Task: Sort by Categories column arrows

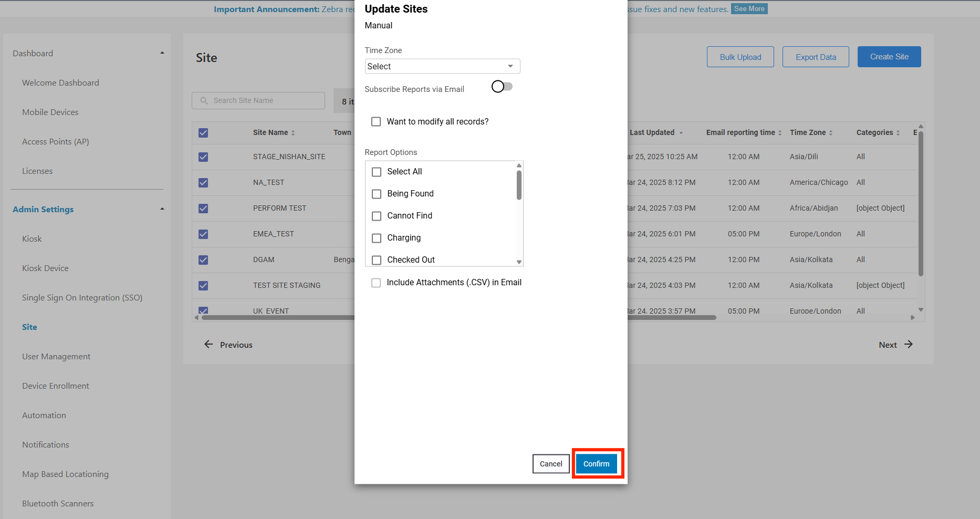Action: tap(898, 133)
